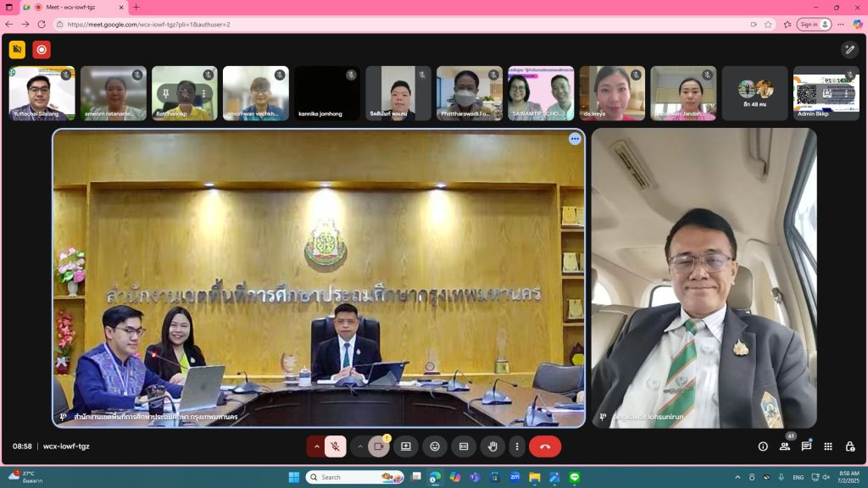868x488 pixels.
Task: Go back in the browser
Action: [8, 25]
